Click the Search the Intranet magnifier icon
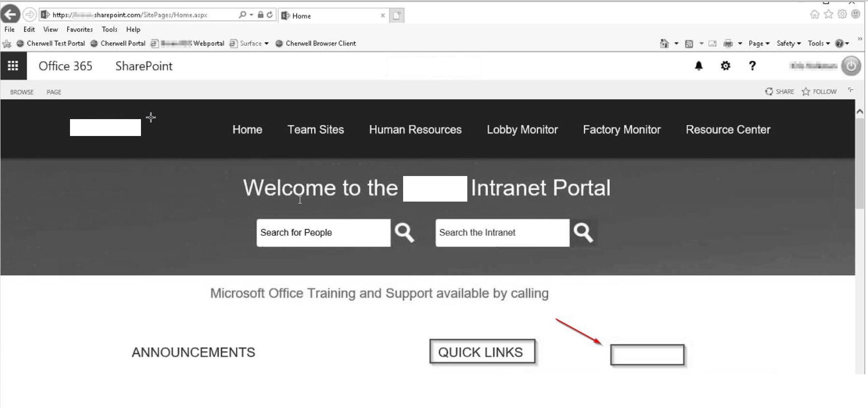 (583, 233)
